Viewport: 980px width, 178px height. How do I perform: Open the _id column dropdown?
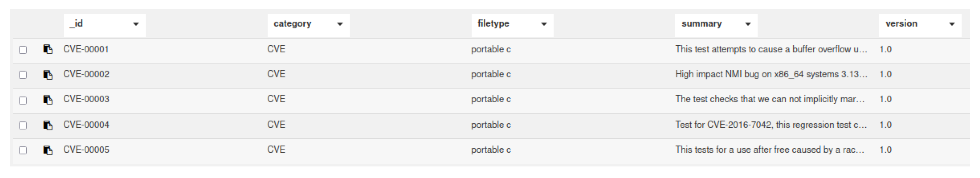(136, 24)
